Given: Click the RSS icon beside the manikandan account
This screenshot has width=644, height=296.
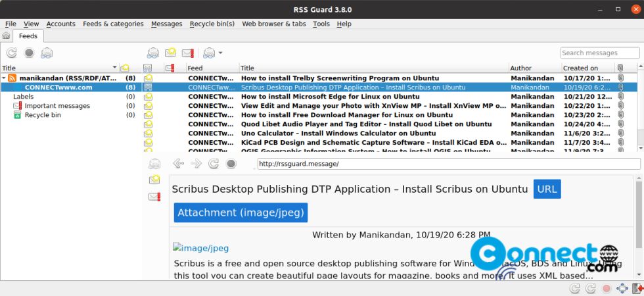Looking at the screenshot, I should coord(12,78).
